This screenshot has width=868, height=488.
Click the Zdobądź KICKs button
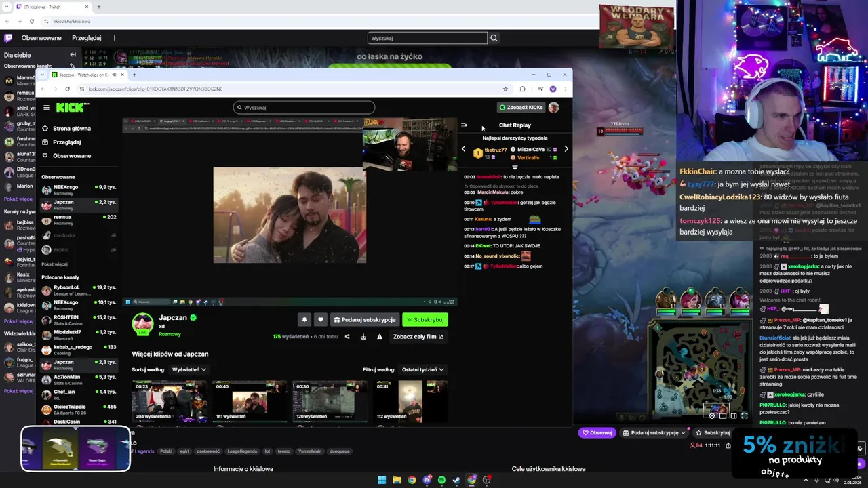521,107
